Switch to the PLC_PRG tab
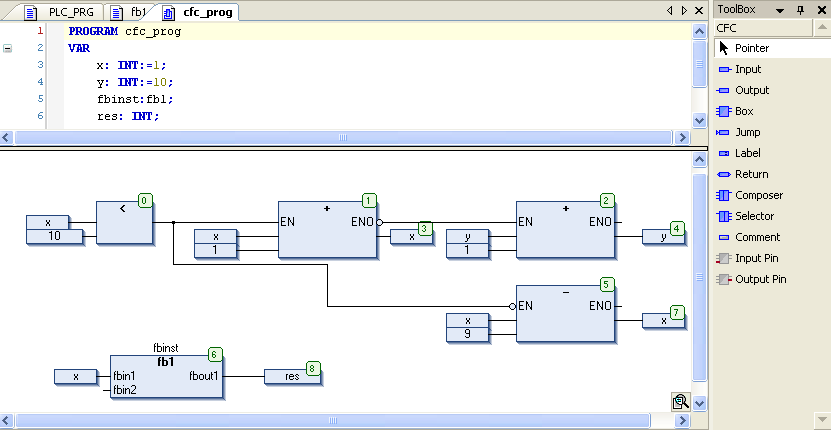Viewport: 831px width, 430px height. tap(63, 11)
